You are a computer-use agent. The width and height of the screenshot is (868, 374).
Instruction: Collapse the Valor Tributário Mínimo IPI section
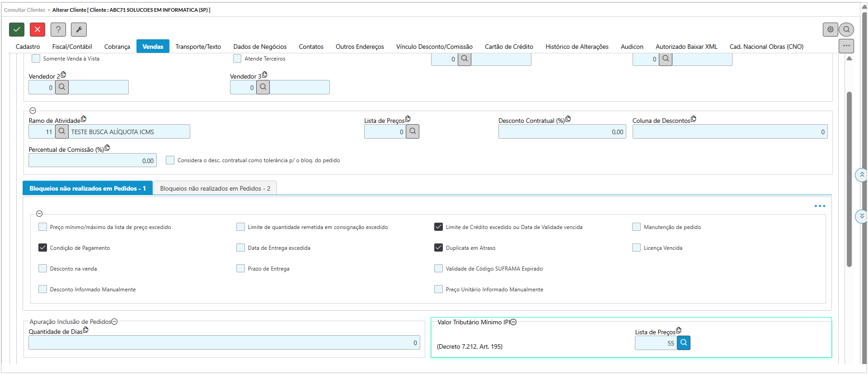pos(513,322)
